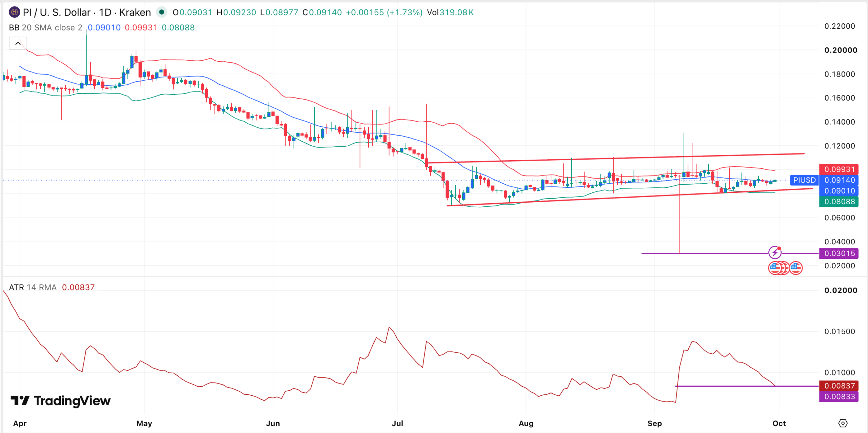The height and width of the screenshot is (433, 868).
Task: Click the Pi coin symbol logo icon
Action: [14, 13]
